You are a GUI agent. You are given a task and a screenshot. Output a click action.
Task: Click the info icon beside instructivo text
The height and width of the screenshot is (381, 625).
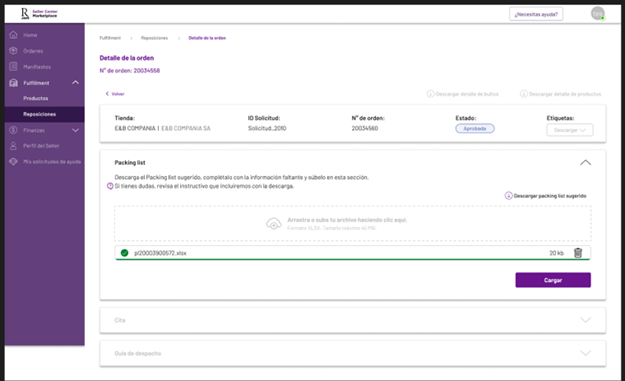(110, 186)
